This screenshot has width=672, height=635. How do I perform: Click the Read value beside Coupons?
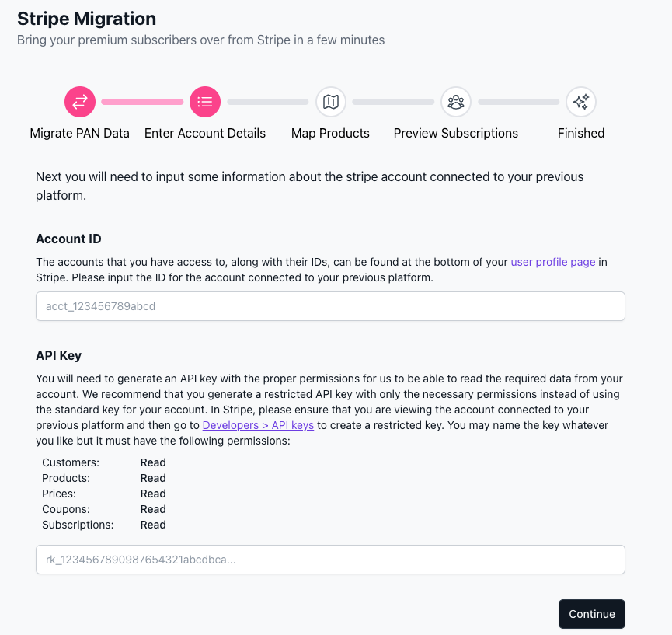pos(153,509)
